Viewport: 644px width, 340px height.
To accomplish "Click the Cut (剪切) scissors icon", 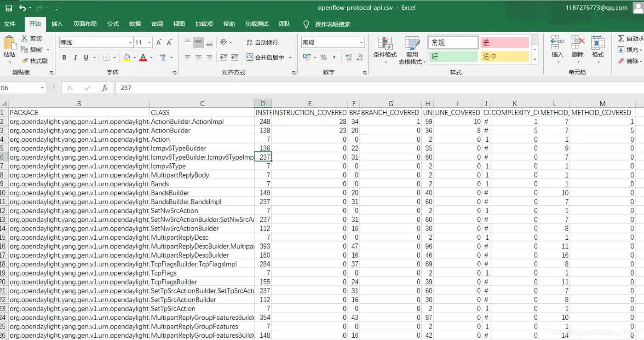I will click(x=24, y=39).
